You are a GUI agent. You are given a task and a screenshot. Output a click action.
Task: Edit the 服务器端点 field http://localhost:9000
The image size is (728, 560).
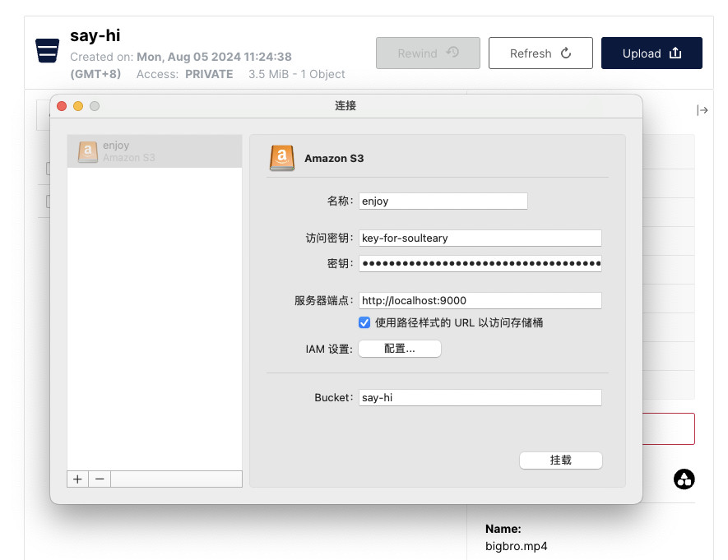click(480, 301)
